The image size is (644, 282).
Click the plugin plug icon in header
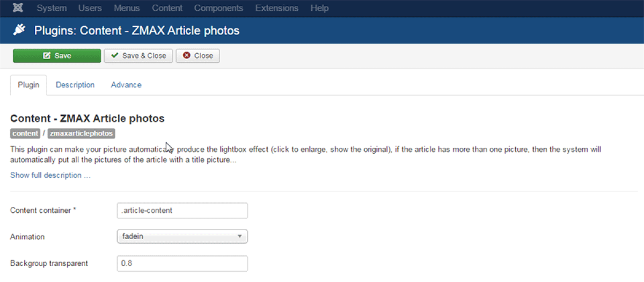point(20,31)
